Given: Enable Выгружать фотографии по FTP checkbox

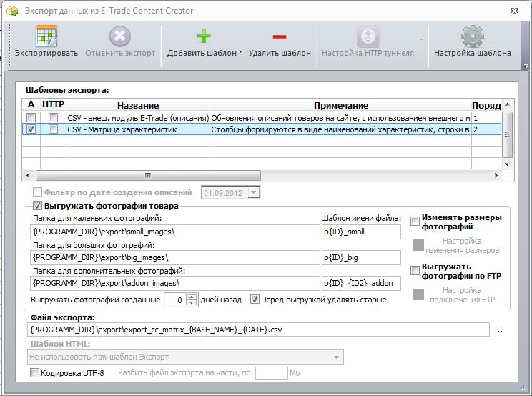Looking at the screenshot, I should (x=415, y=271).
